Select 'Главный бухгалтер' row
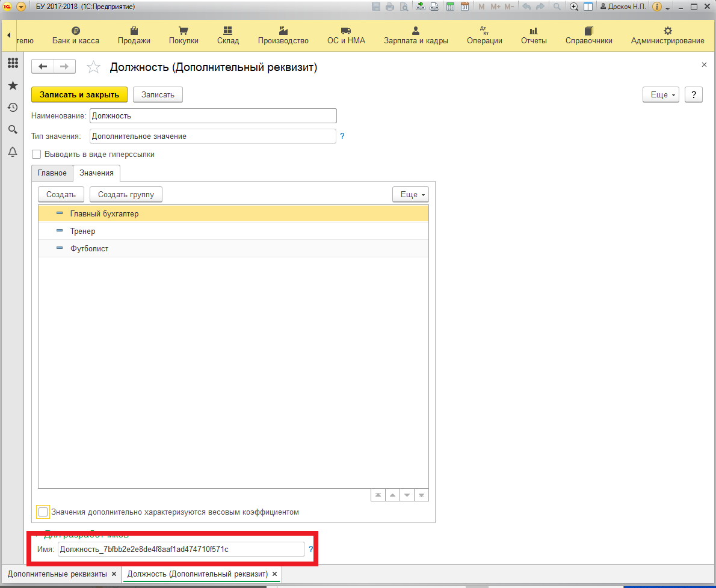Image resolution: width=716 pixels, height=588 pixels. coord(233,213)
